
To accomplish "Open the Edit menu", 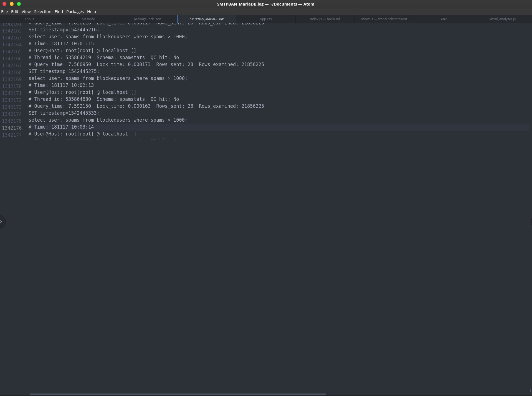I will coord(14,12).
